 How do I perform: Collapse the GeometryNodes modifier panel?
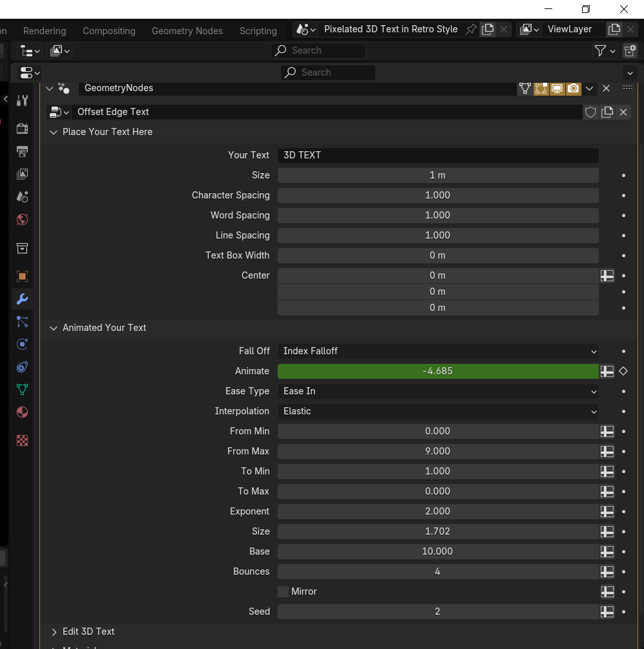pos(49,88)
